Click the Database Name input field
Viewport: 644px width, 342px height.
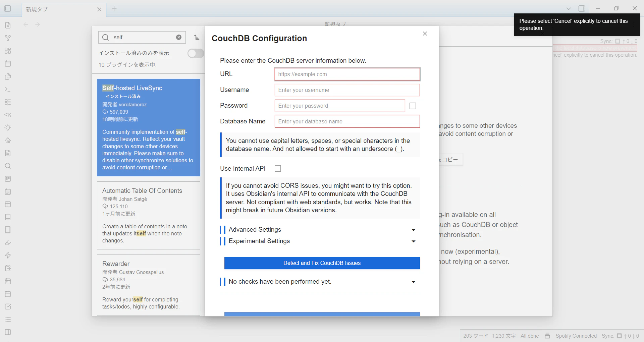[347, 121]
